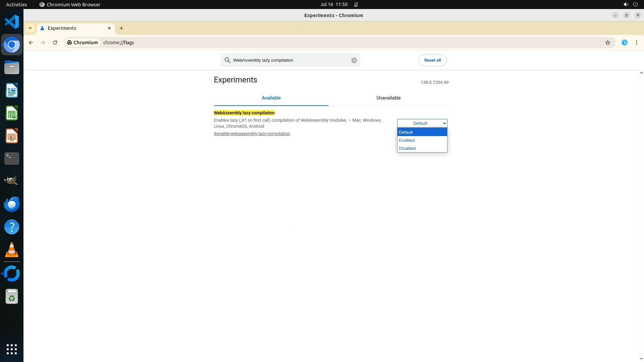Bookmark this page with star icon

point(607,43)
